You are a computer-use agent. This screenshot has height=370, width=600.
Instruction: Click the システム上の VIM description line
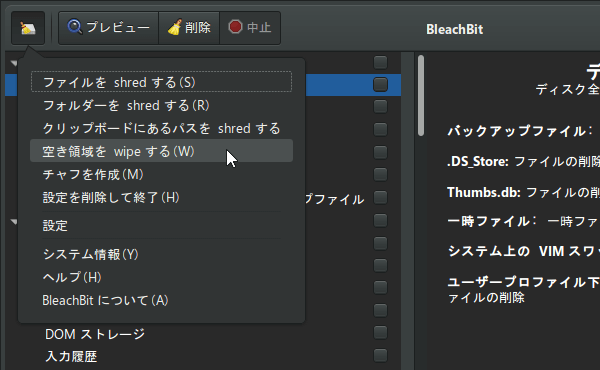523,251
